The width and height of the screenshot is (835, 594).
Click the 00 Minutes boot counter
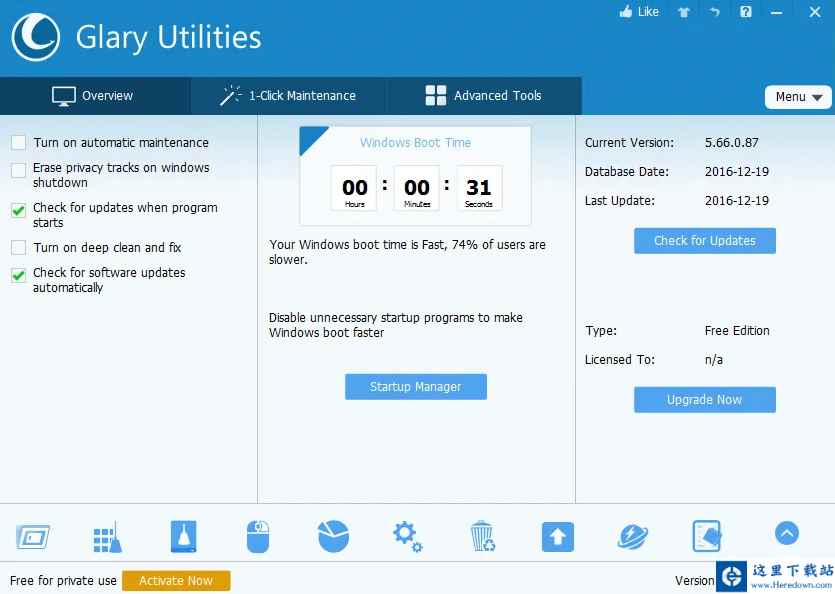(x=416, y=188)
